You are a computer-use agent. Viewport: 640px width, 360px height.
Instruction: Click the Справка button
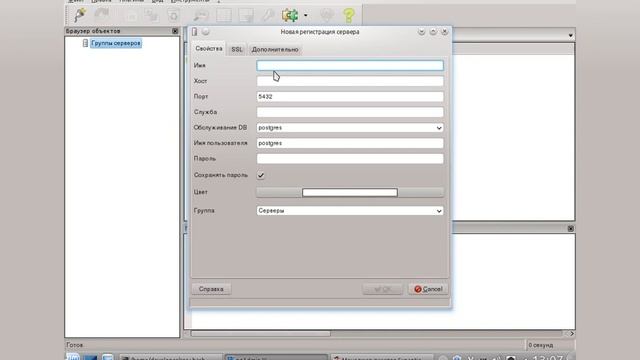(211, 289)
